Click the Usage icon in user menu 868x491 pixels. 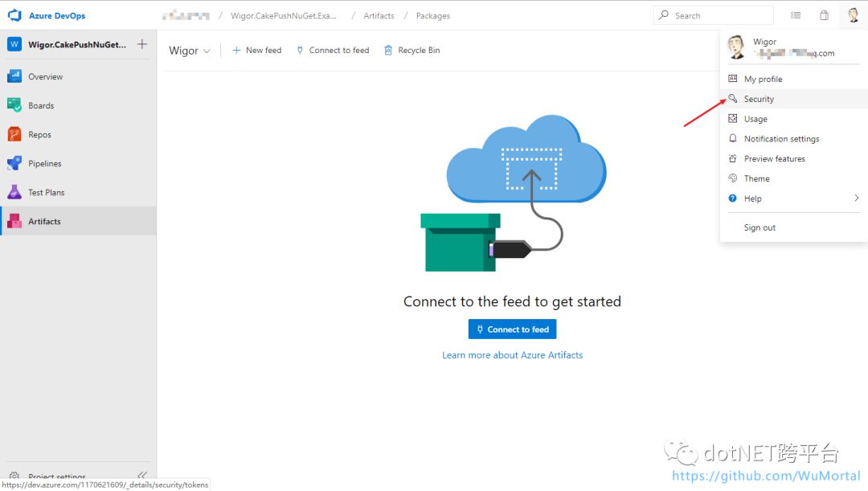[732, 118]
